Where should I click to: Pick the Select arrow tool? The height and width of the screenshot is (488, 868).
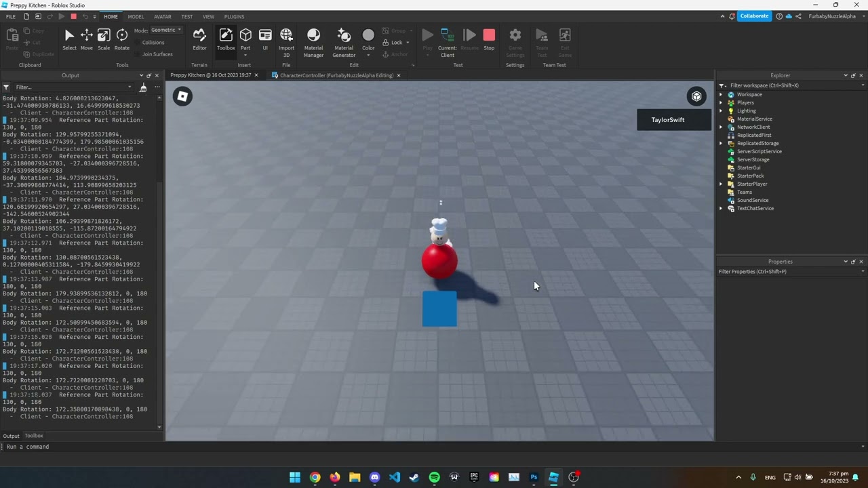pos(69,39)
